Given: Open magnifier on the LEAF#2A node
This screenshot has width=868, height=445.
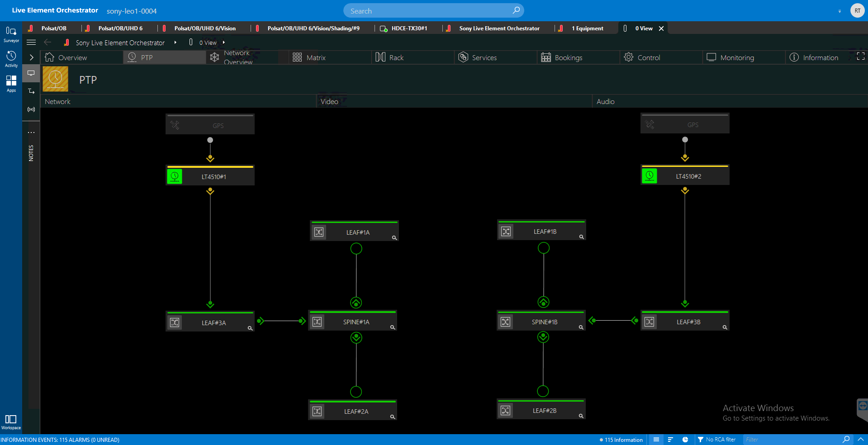Looking at the screenshot, I should [x=393, y=417].
